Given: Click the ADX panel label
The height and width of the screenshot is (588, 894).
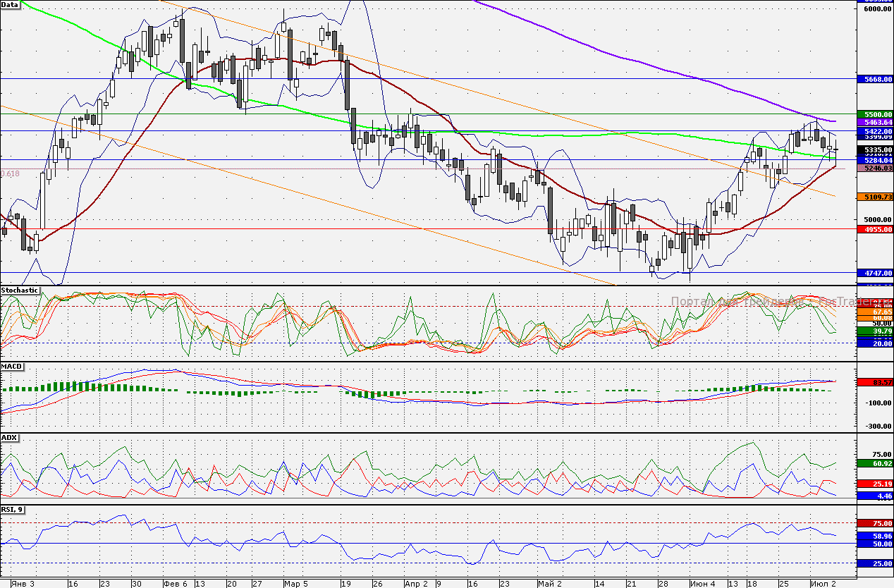Looking at the screenshot, I should [x=9, y=437].
